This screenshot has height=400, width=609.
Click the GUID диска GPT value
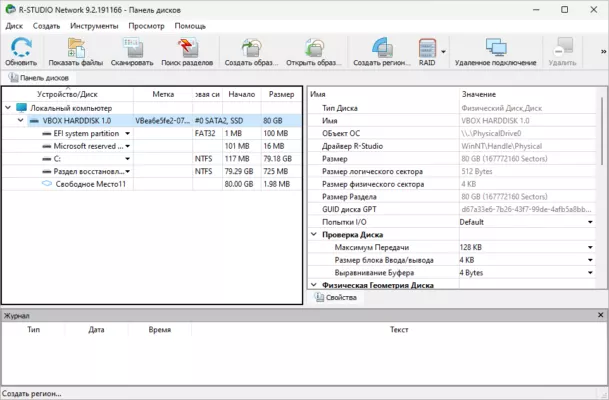coord(526,209)
